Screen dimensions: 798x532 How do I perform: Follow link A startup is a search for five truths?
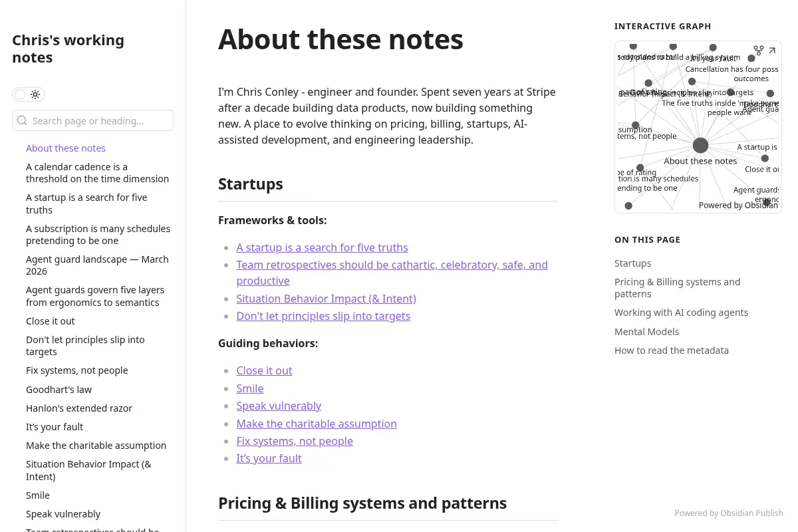coord(322,247)
